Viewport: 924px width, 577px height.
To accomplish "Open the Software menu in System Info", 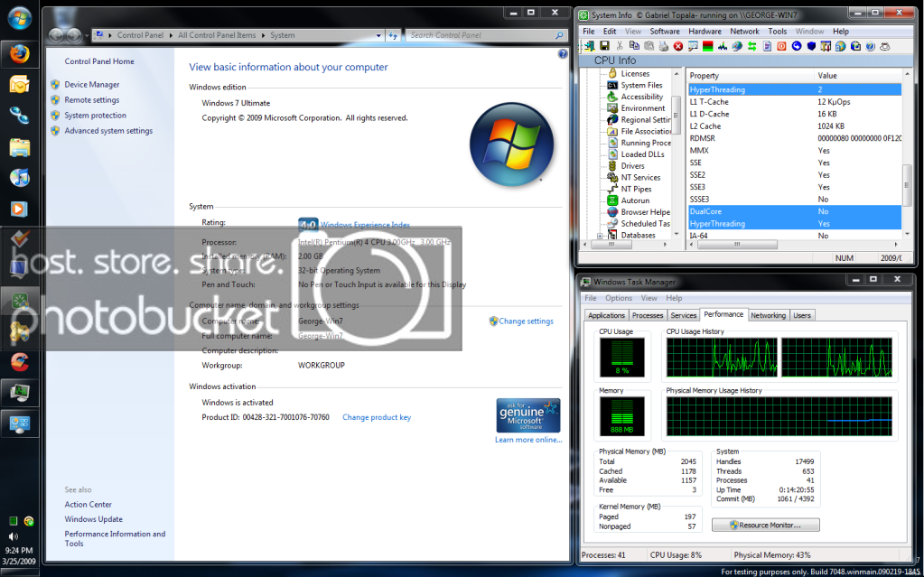I will coord(665,32).
